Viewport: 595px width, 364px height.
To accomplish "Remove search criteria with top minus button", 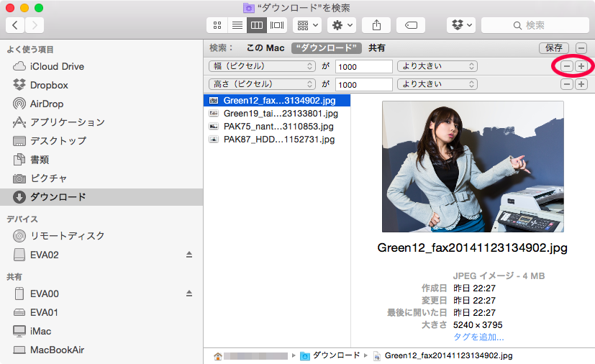I will [x=581, y=48].
